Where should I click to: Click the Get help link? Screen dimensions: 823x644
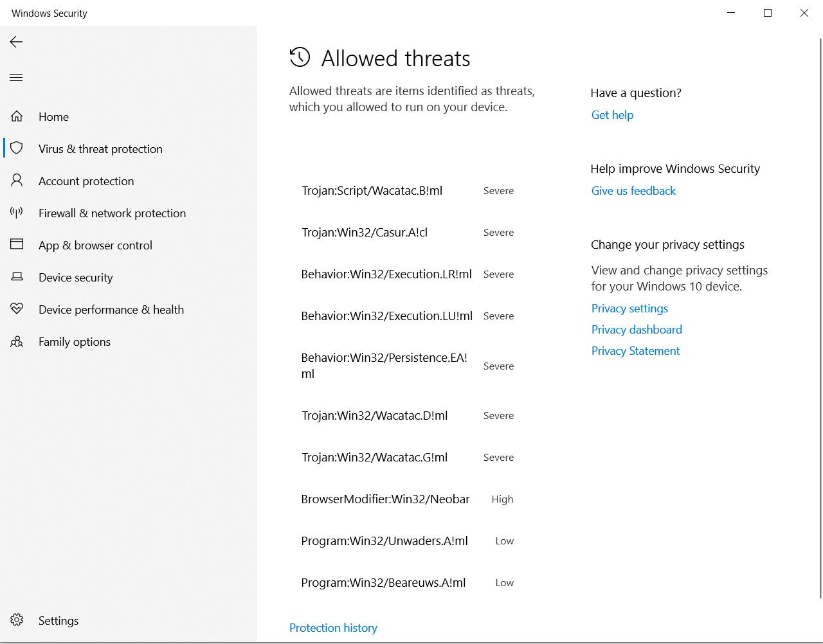[612, 115]
